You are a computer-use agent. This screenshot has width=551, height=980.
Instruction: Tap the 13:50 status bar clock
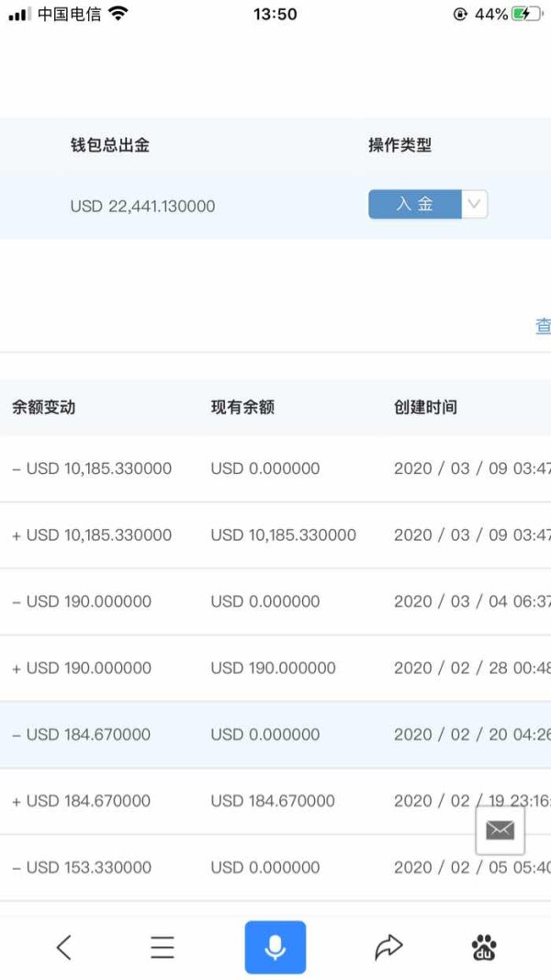coord(275,14)
